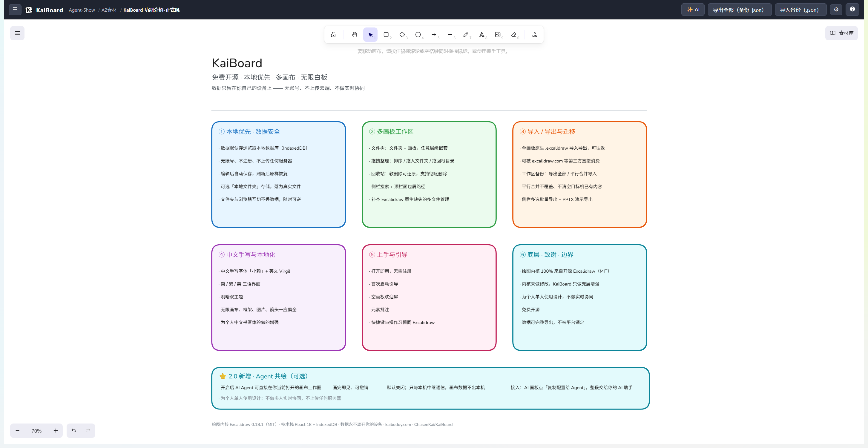Click the line 侧栏搜索 + 顶栏面包屑路径
The image size is (868, 448).
[397, 187]
